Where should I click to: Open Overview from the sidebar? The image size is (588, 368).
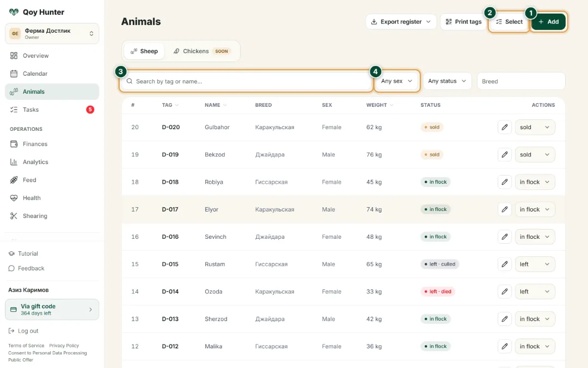[x=52, y=56]
